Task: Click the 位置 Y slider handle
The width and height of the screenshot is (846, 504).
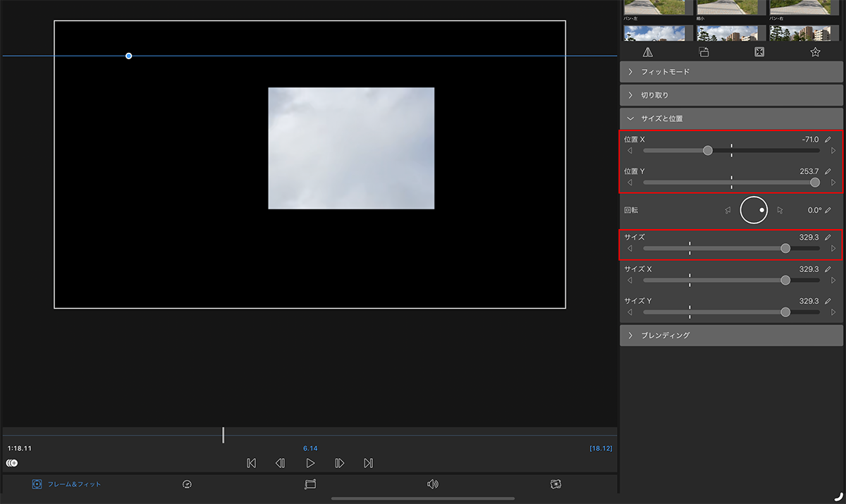Action: point(815,183)
